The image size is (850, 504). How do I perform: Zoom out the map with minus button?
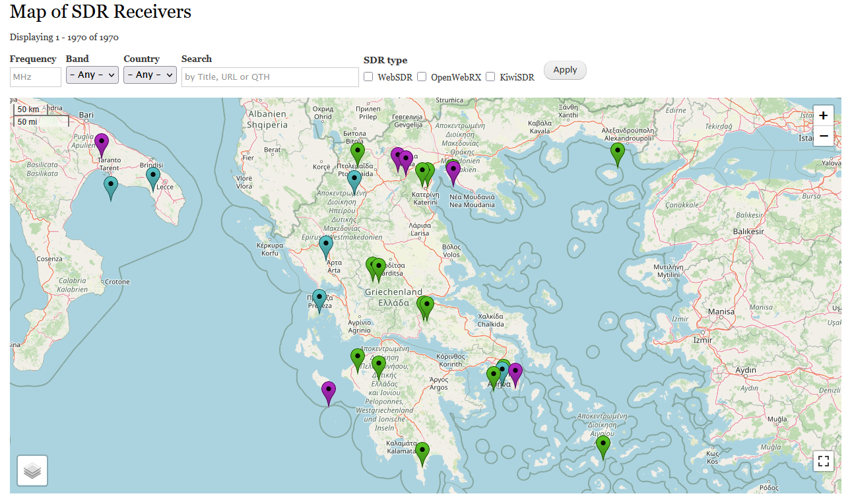coord(823,136)
